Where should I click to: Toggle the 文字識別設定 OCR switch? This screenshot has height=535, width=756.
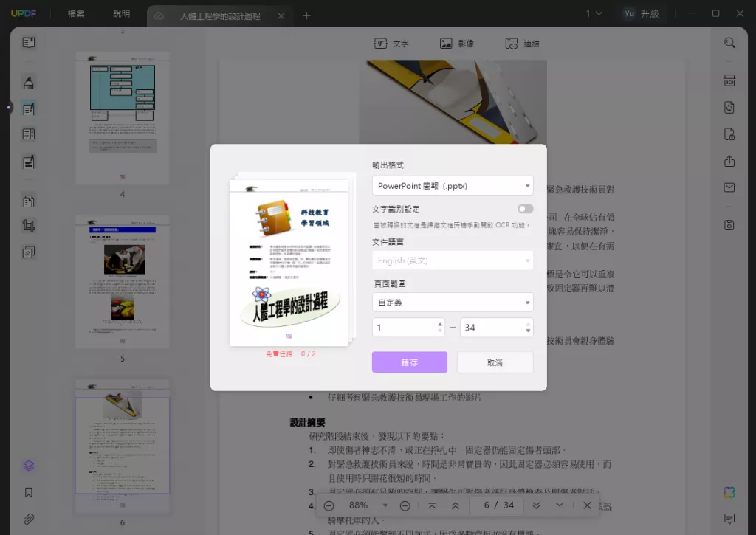tap(525, 209)
